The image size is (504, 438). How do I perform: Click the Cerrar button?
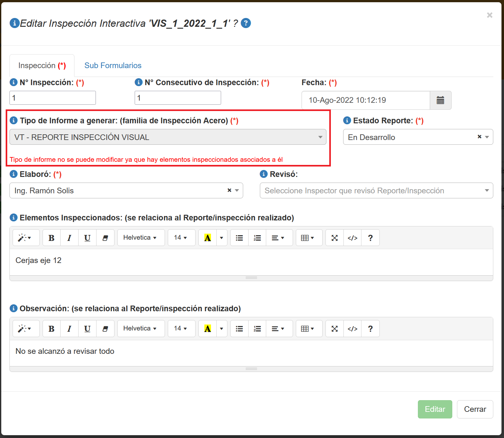coord(475,409)
